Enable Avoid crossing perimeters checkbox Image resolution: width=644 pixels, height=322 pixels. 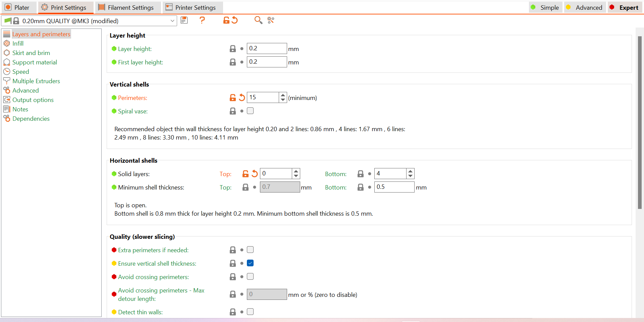point(250,277)
